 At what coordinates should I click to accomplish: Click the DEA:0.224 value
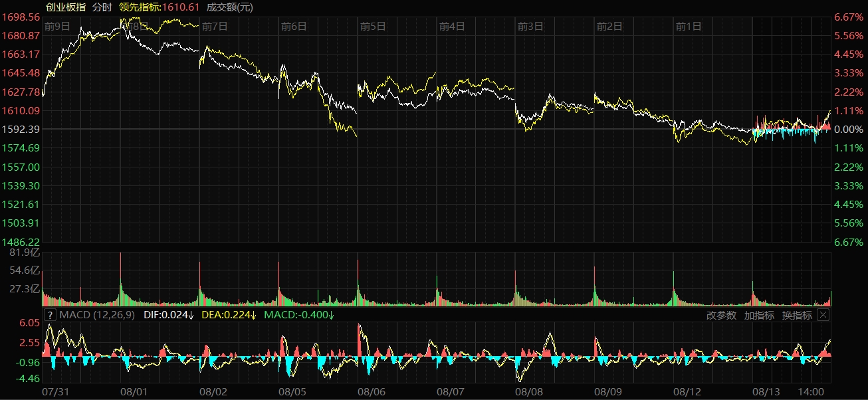(228, 315)
